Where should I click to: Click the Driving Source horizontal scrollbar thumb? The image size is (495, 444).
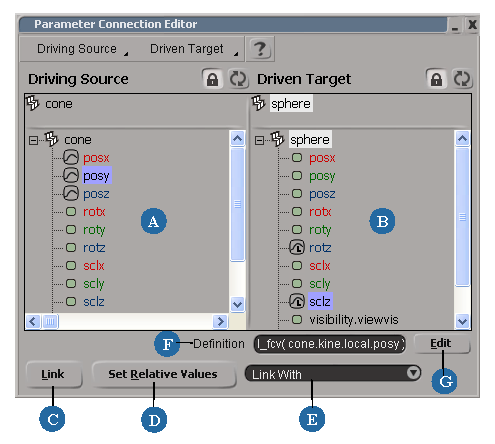[x=50, y=321]
